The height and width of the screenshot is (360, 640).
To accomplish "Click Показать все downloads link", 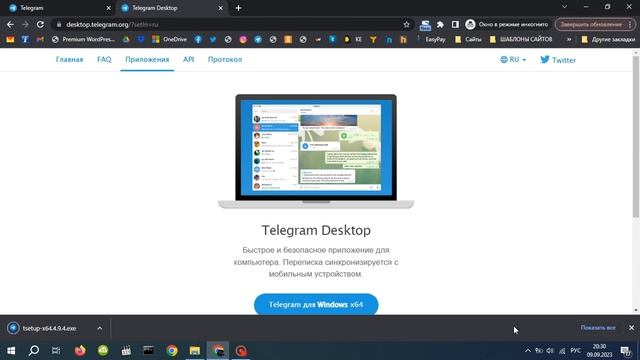I will tap(598, 328).
